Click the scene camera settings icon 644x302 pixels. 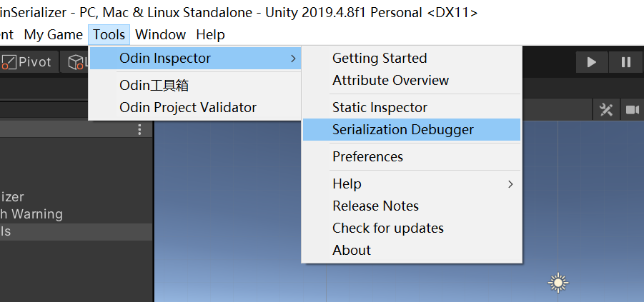coord(633,109)
